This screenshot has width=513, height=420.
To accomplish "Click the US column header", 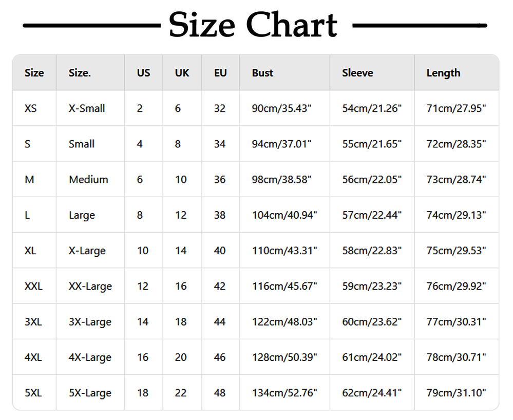I will click(143, 72).
